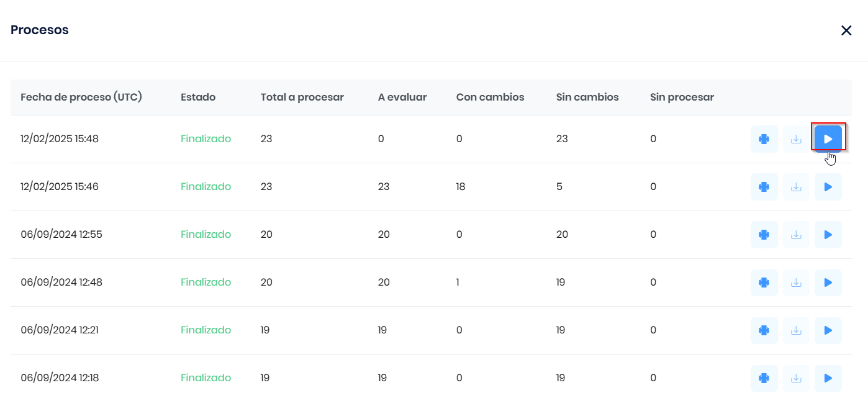Image resolution: width=868 pixels, height=398 pixels.
Task: Print the 12/02/2025 15:46 process
Action: tap(764, 187)
